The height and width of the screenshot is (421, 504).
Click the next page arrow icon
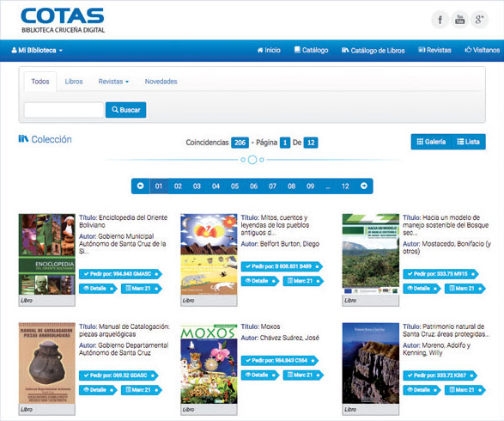coord(364,186)
